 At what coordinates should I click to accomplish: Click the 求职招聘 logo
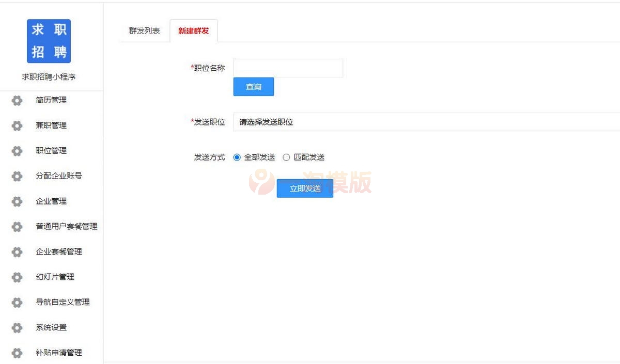click(49, 41)
